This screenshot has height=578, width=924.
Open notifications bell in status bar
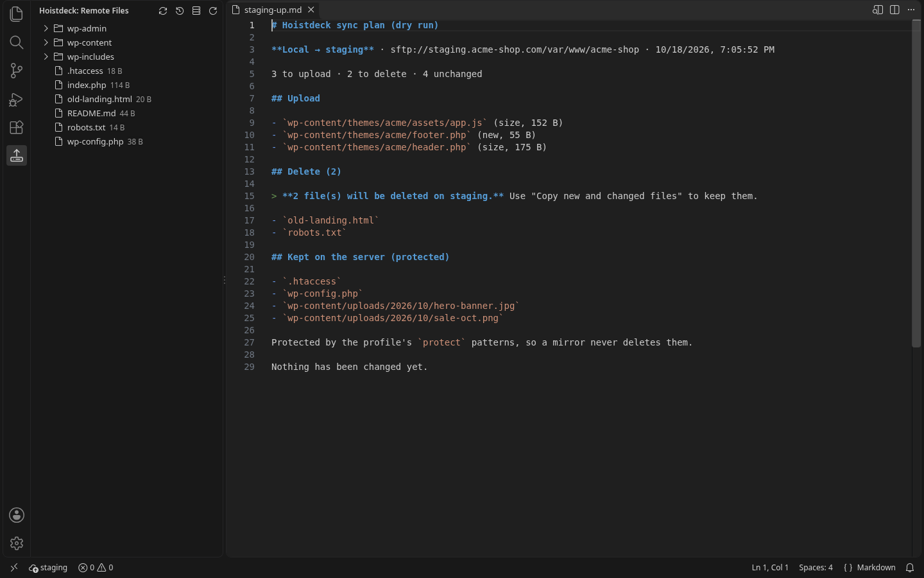coord(910,568)
